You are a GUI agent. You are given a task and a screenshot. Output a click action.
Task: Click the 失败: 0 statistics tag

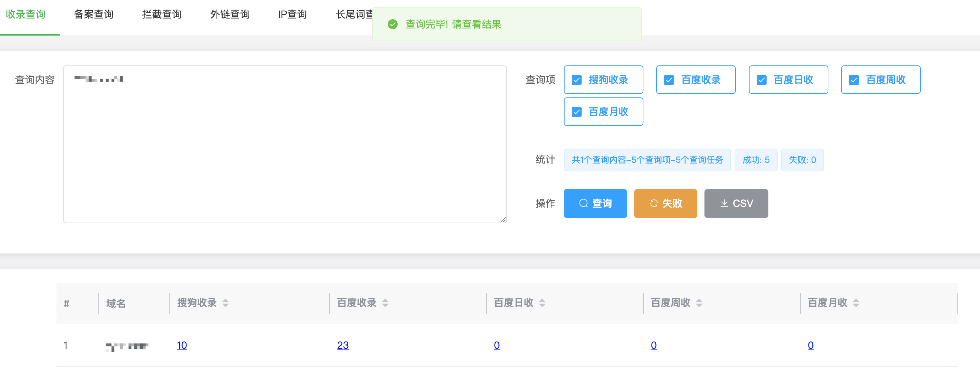click(802, 160)
